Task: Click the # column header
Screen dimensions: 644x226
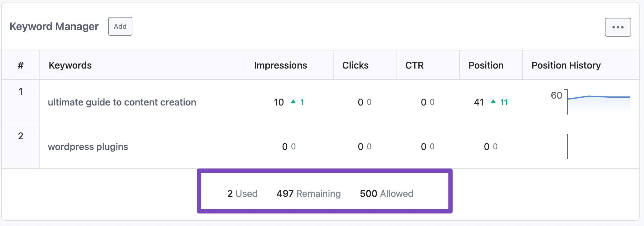Action: [x=21, y=65]
